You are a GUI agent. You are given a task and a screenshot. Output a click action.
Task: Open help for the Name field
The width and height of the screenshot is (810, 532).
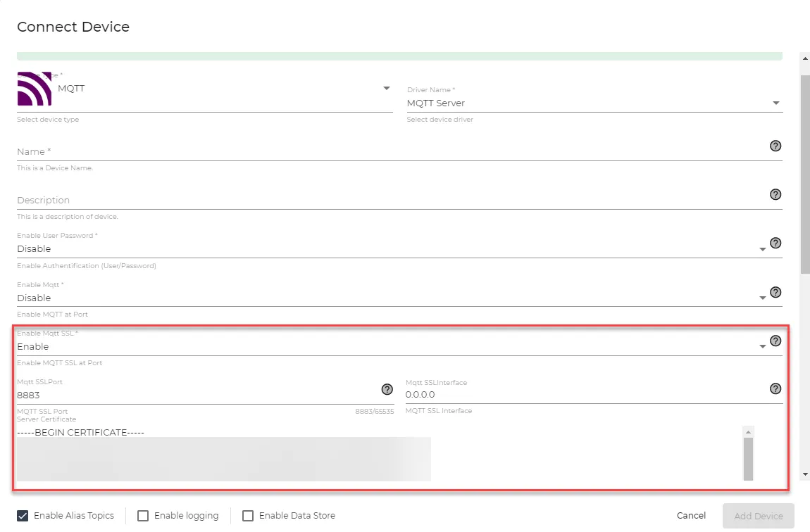[775, 146]
